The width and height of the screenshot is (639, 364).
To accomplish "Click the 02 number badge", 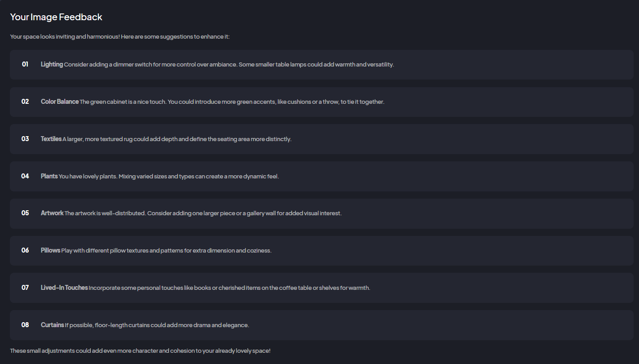I will click(25, 102).
